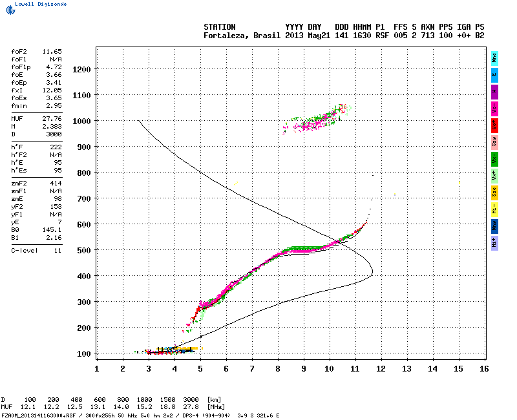Viewport: 517px width, 420px height.
Task: Click the Lowell Digisonde globe logo
Action: click(10, 10)
